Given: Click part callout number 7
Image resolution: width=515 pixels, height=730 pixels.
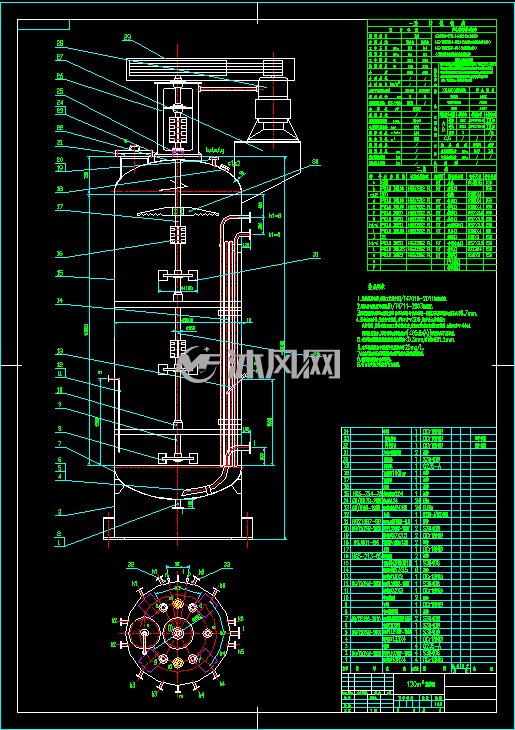Looking at the screenshot, I should pos(60,444).
